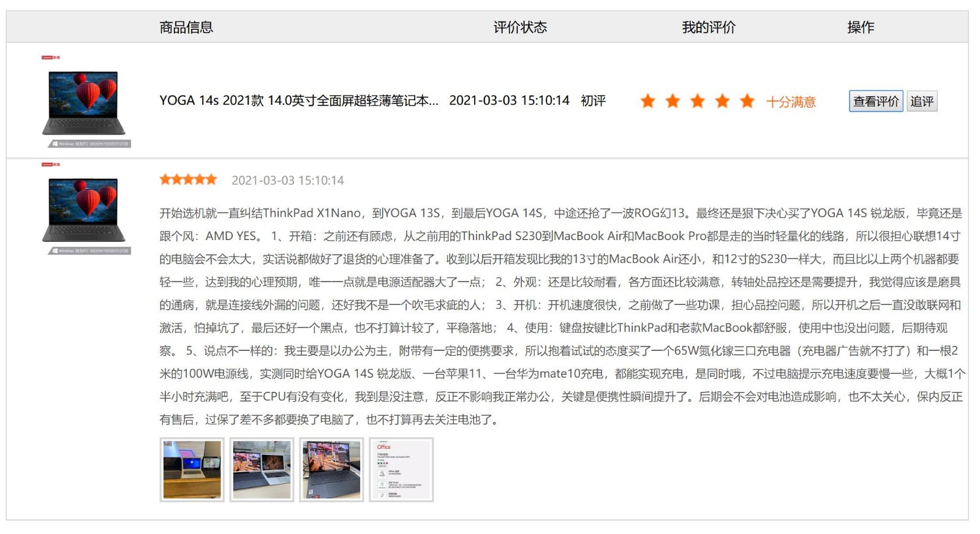Select the fifth orange rating star
This screenshot has width=980, height=534.
coord(747,101)
